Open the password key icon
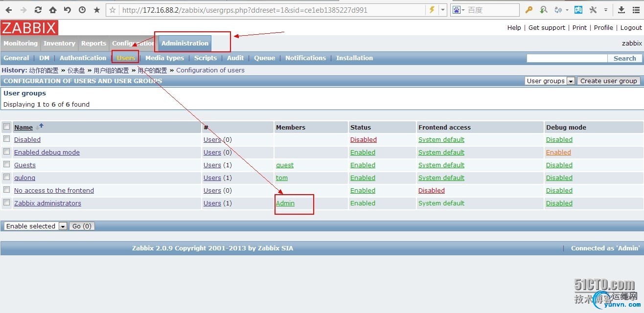 (x=529, y=10)
